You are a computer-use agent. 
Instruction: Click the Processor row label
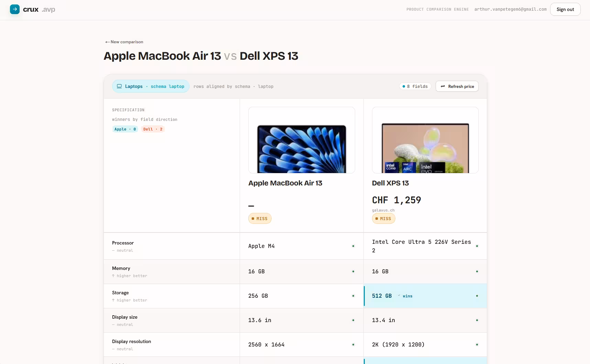(x=123, y=243)
